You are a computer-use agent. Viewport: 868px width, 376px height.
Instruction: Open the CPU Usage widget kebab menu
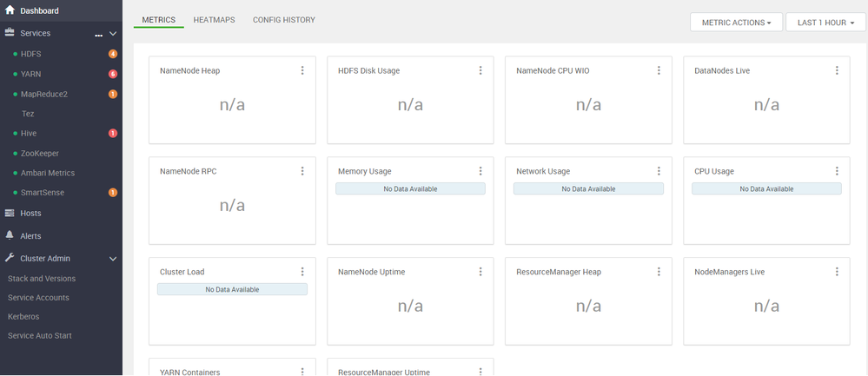pyautogui.click(x=837, y=171)
